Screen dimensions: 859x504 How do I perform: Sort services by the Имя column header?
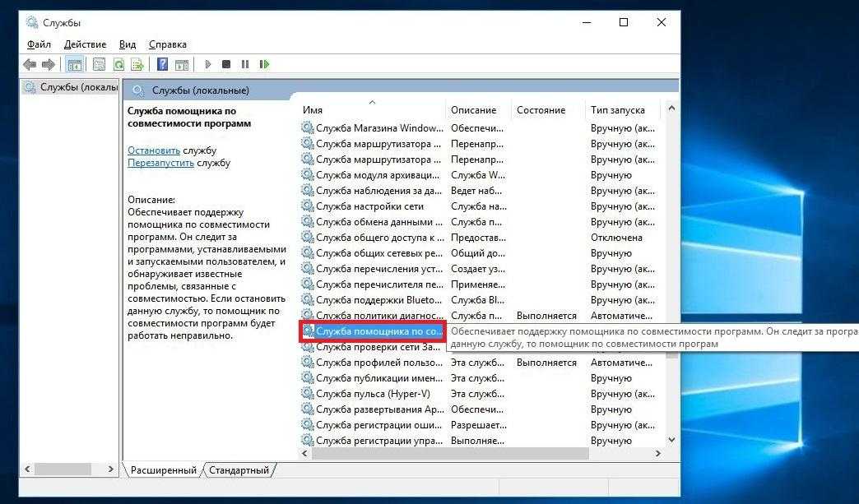point(313,110)
